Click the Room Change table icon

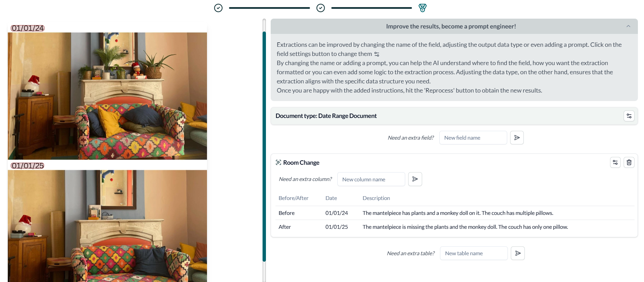click(x=278, y=162)
